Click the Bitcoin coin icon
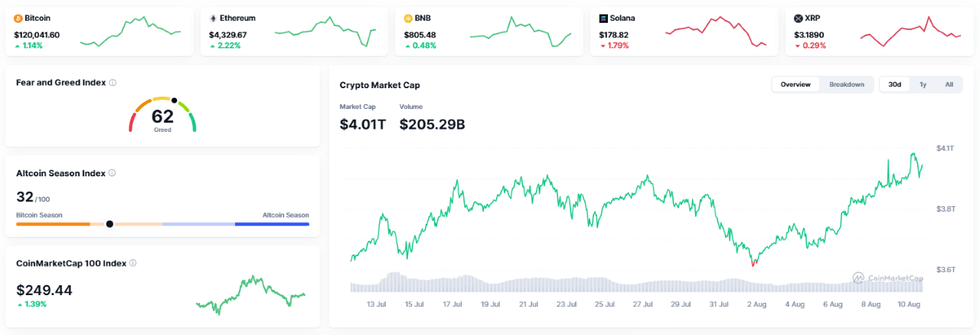Screen dimensions: 980x335 tap(18, 18)
